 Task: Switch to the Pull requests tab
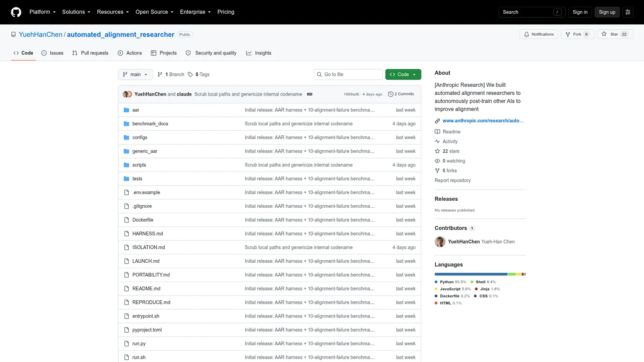[90, 53]
